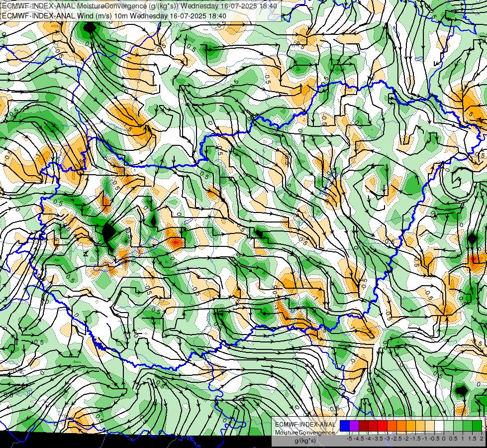Click the MoistureConvergence title line at top
Screen dimensions: 487x448
point(139,6)
